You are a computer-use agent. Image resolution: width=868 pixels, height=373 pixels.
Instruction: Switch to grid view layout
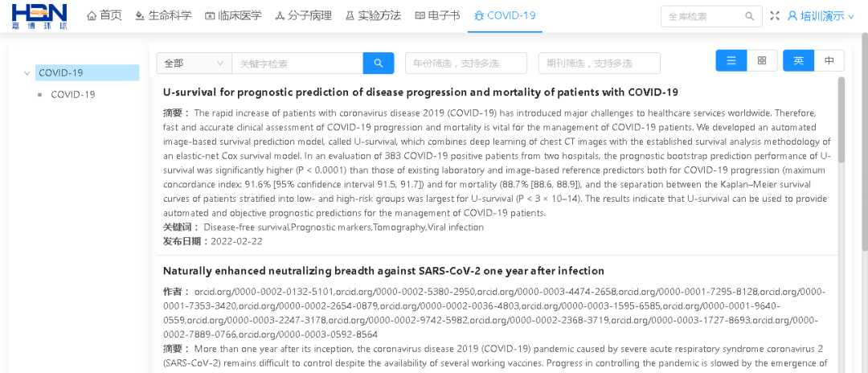[762, 61]
